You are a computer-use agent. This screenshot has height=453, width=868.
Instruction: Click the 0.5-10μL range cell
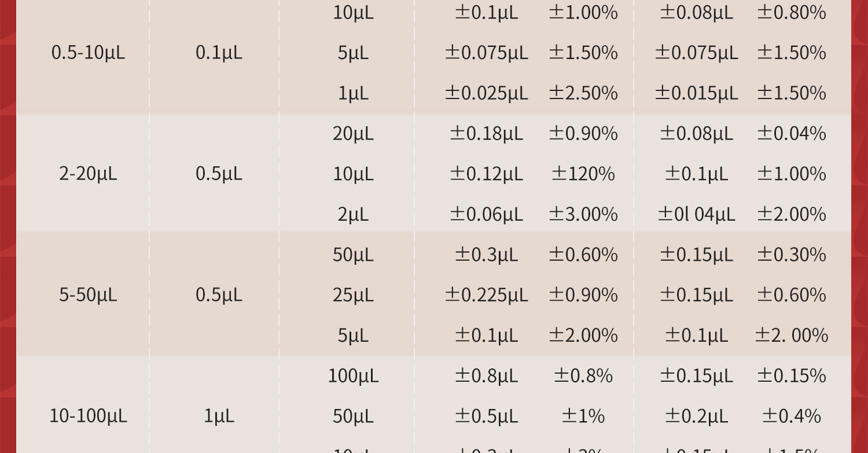click(88, 53)
